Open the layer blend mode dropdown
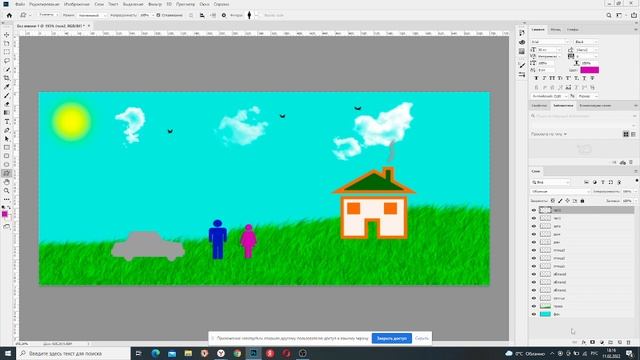The height and width of the screenshot is (360, 640). [560, 191]
